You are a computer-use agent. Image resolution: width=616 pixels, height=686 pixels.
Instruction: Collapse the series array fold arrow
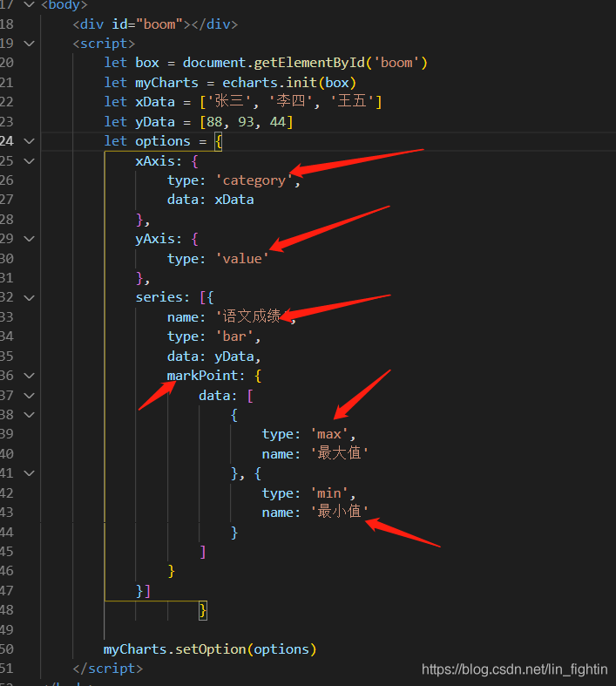click(x=29, y=298)
